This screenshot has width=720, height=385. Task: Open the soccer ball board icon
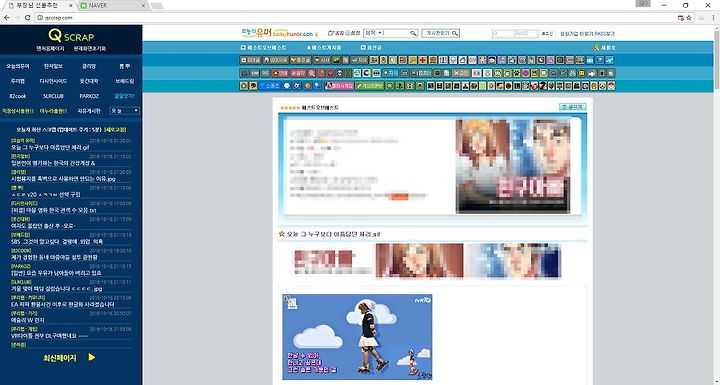click(297, 85)
